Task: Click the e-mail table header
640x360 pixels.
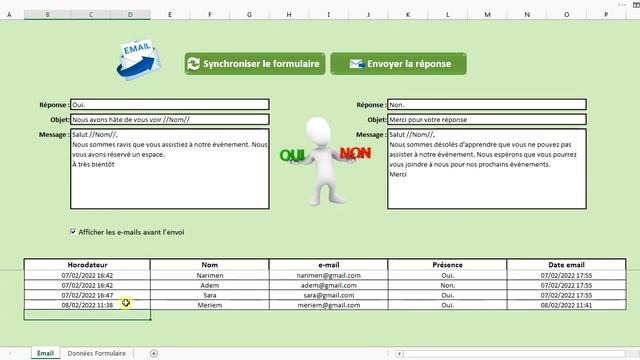Action: [x=329, y=264]
